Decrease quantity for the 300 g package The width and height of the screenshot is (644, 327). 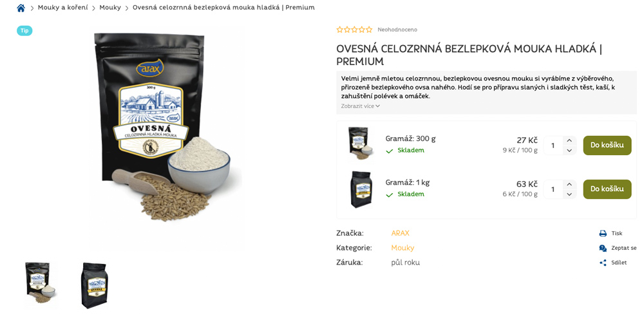pos(569,151)
